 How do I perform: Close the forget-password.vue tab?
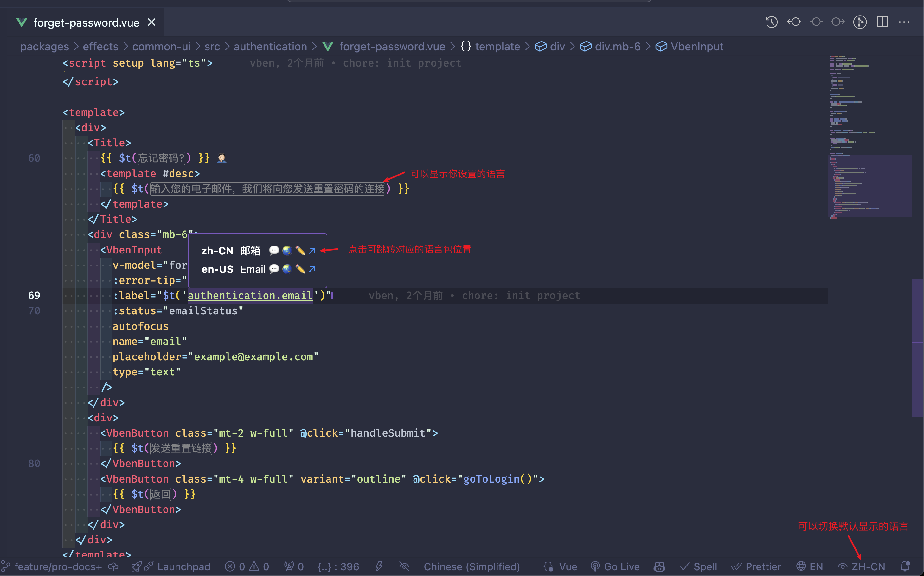[x=152, y=22]
